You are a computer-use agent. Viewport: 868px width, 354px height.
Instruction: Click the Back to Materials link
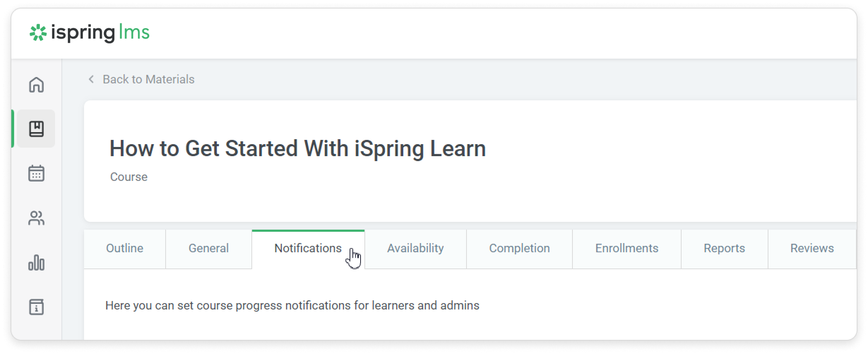pyautogui.click(x=148, y=79)
